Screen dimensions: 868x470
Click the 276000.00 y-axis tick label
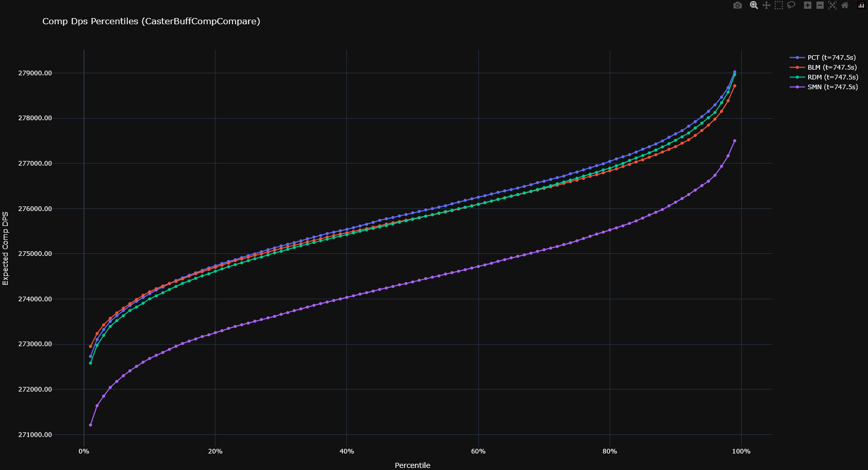click(35, 209)
